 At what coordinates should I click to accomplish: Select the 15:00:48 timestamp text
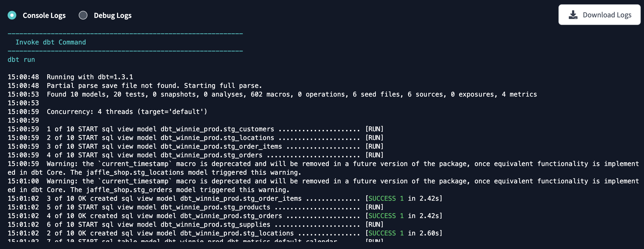click(23, 77)
